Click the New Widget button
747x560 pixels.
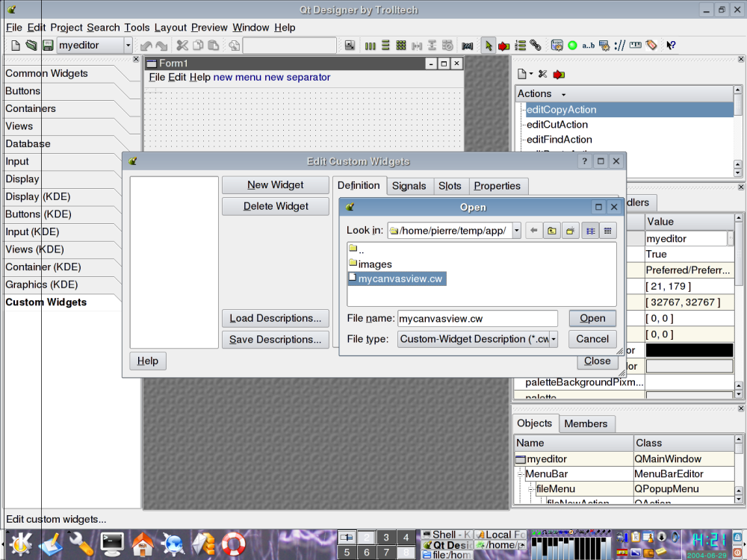click(x=276, y=185)
